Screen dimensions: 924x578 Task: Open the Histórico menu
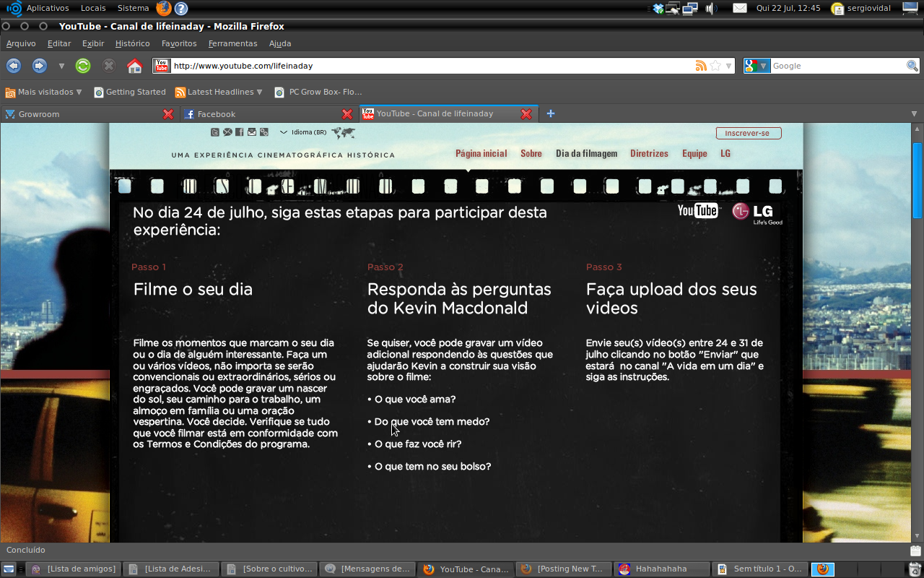point(133,43)
